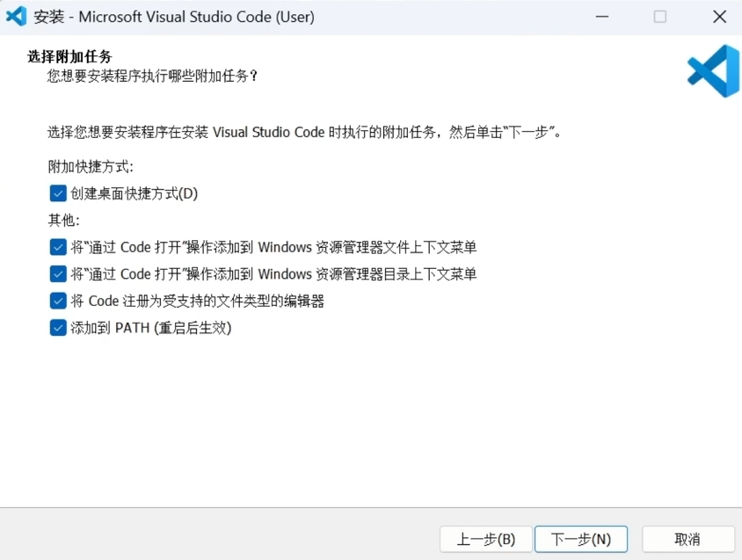Viewport: 742px width, 560px height.
Task: Click the 其他: section label
Action: tap(63, 221)
